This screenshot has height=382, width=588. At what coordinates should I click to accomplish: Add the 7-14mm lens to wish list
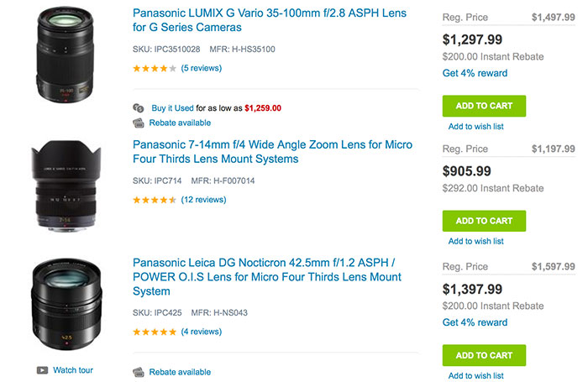point(475,242)
